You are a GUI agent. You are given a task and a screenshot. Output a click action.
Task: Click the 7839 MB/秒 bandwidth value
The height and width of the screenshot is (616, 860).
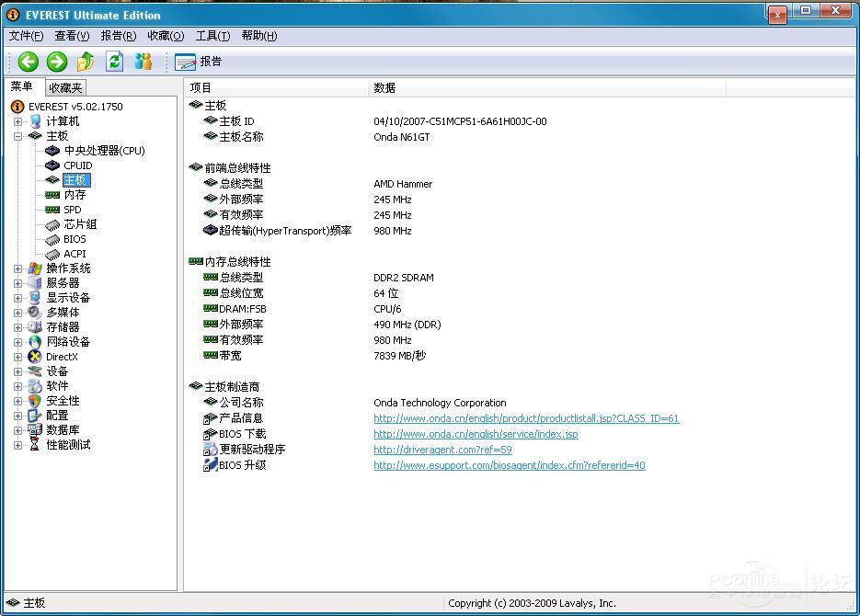pos(400,356)
